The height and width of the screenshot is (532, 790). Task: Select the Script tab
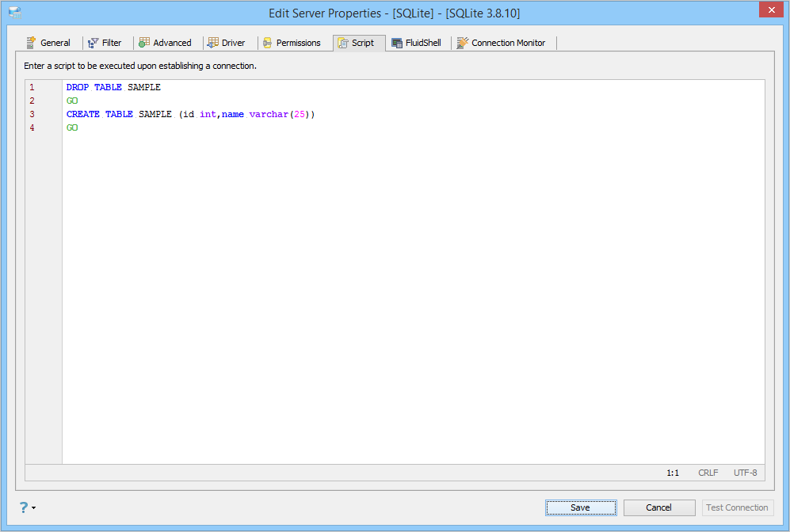pos(359,43)
